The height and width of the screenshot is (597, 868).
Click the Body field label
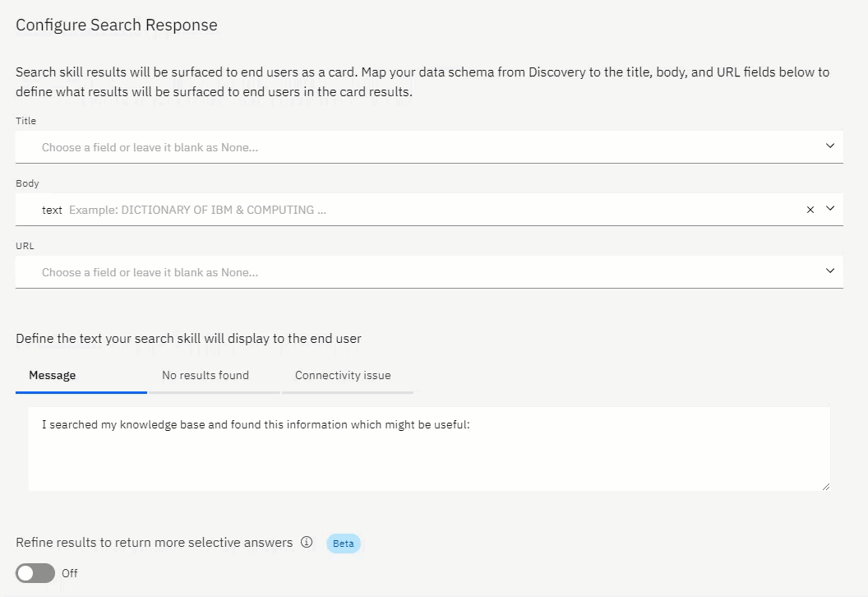[27, 183]
